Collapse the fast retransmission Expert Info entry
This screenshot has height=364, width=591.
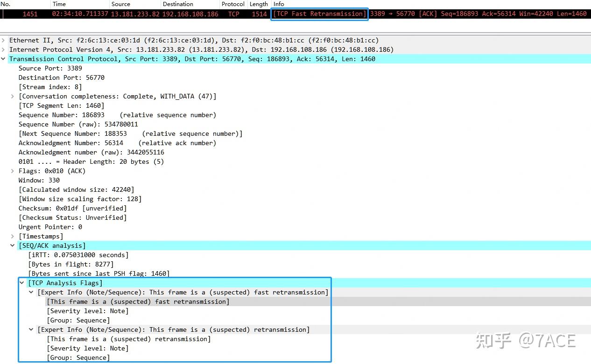(x=31, y=292)
